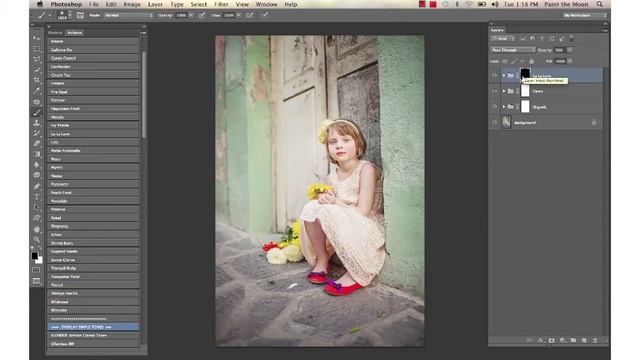The image size is (640, 360).
Task: Select the History Brush tool
Action: 37,133
